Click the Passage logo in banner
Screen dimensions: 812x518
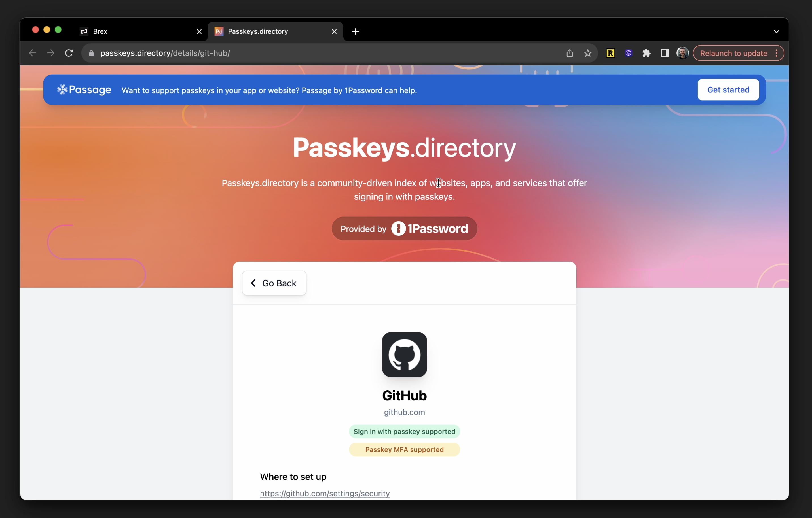click(x=84, y=90)
